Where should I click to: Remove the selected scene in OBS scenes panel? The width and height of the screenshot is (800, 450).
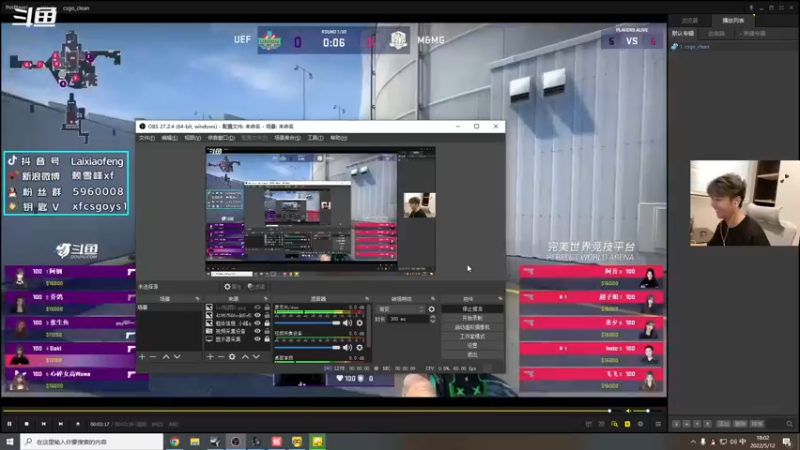coord(153,357)
